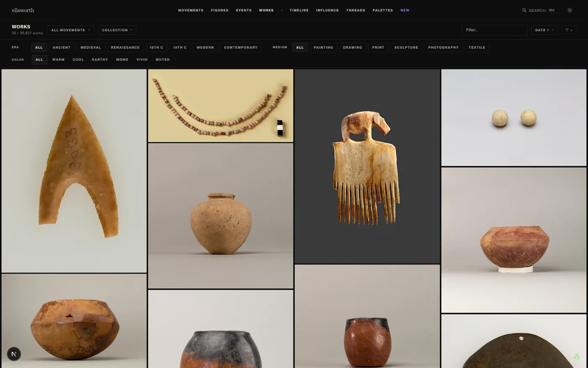Filter medium by Drawing

tap(352, 48)
